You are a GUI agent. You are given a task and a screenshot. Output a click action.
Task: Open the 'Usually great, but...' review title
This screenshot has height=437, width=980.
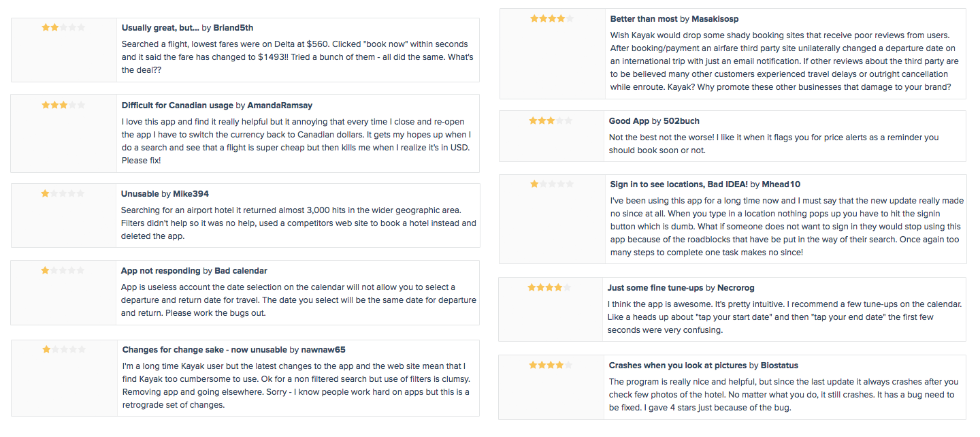(161, 28)
